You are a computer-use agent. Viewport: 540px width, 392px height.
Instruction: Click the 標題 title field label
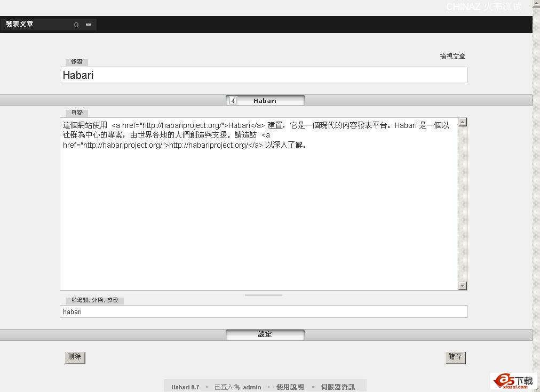(77, 62)
